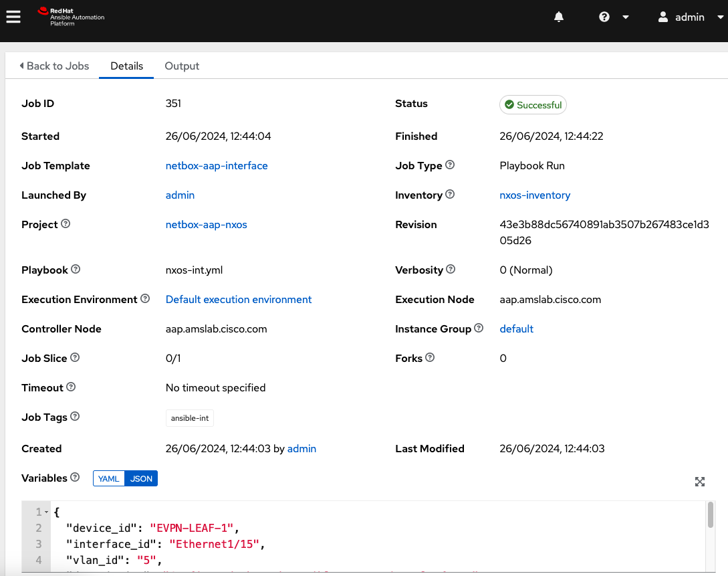Screen dimensions: 728x576
Task: Open the hamburger navigation menu
Action: (13, 17)
